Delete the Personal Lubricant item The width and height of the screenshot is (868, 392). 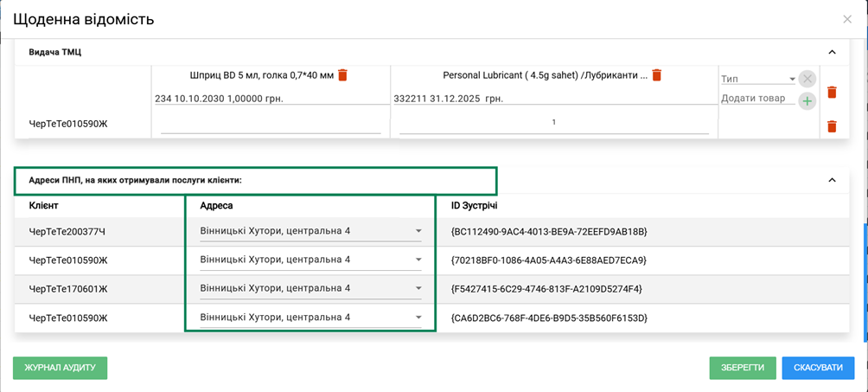656,74
